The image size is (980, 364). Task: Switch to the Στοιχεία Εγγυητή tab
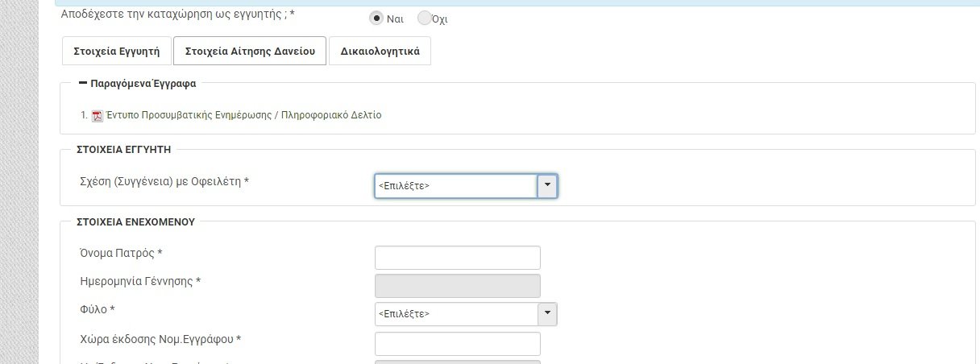pos(116,51)
